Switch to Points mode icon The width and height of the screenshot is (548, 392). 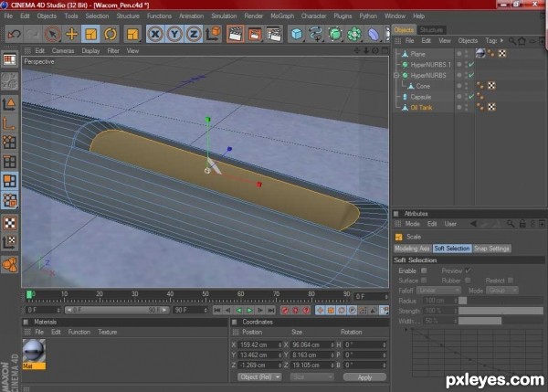(9, 143)
